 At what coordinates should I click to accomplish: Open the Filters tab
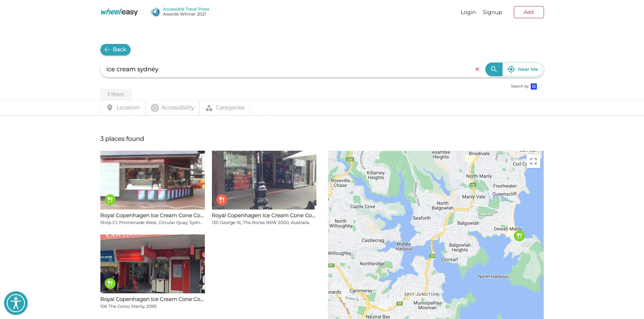[116, 95]
